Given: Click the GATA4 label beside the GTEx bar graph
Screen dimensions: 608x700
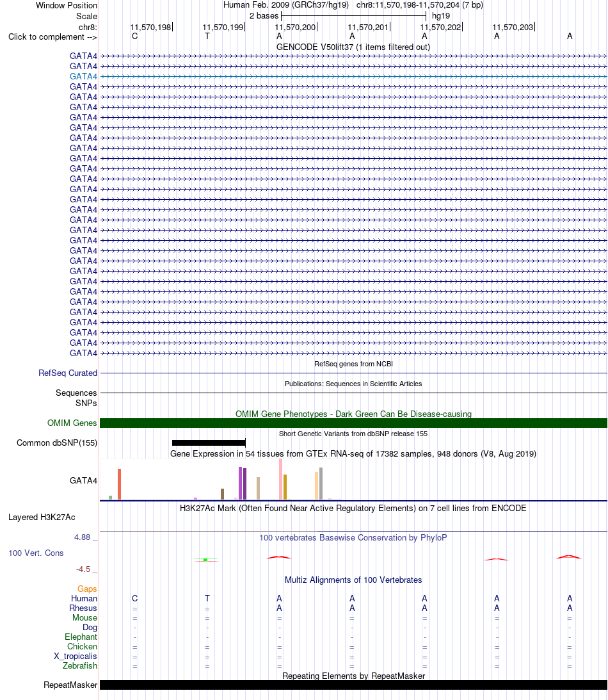Looking at the screenshot, I should click(83, 480).
